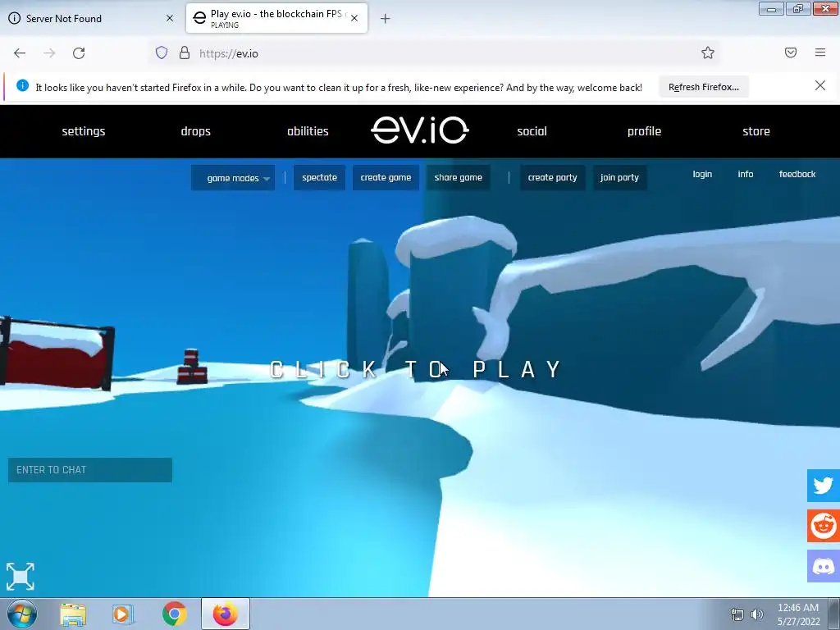This screenshot has height=630, width=840.
Task: Open File Explorer from the taskbar
Action: (x=73, y=614)
